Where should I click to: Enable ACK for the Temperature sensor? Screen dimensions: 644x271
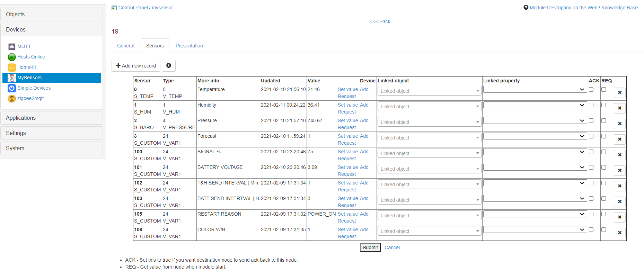tap(591, 90)
